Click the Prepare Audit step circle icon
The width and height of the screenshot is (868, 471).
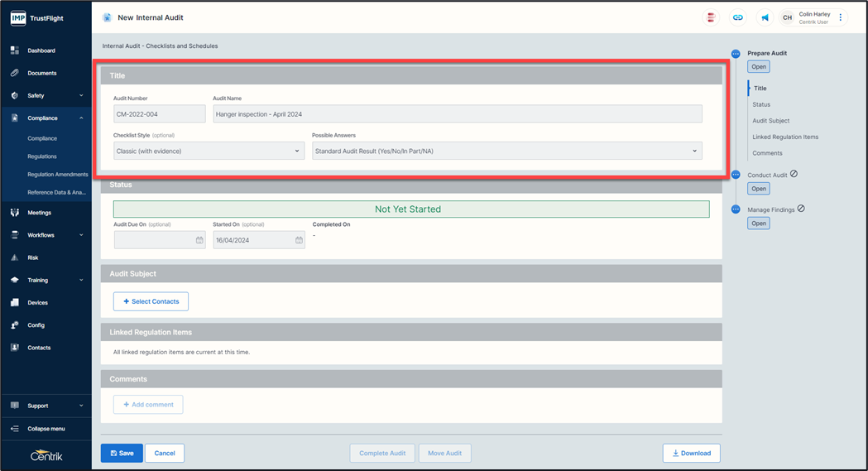click(736, 54)
